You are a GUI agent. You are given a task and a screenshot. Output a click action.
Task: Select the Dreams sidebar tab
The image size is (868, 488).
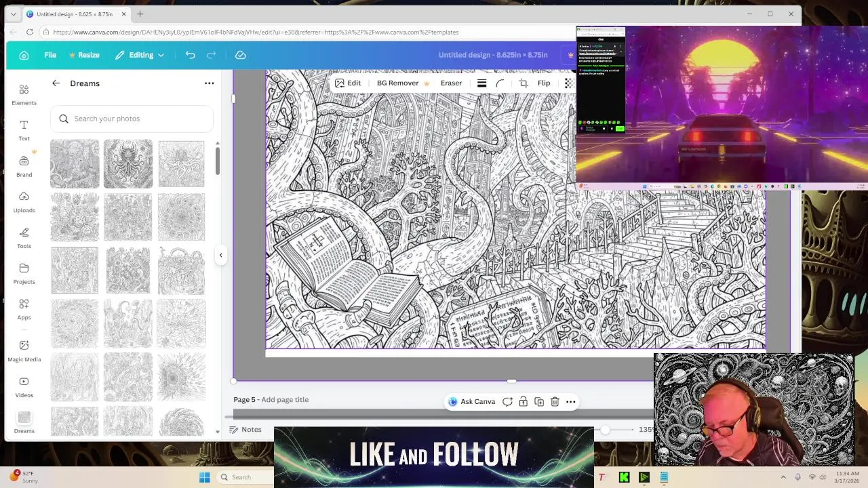[24, 422]
